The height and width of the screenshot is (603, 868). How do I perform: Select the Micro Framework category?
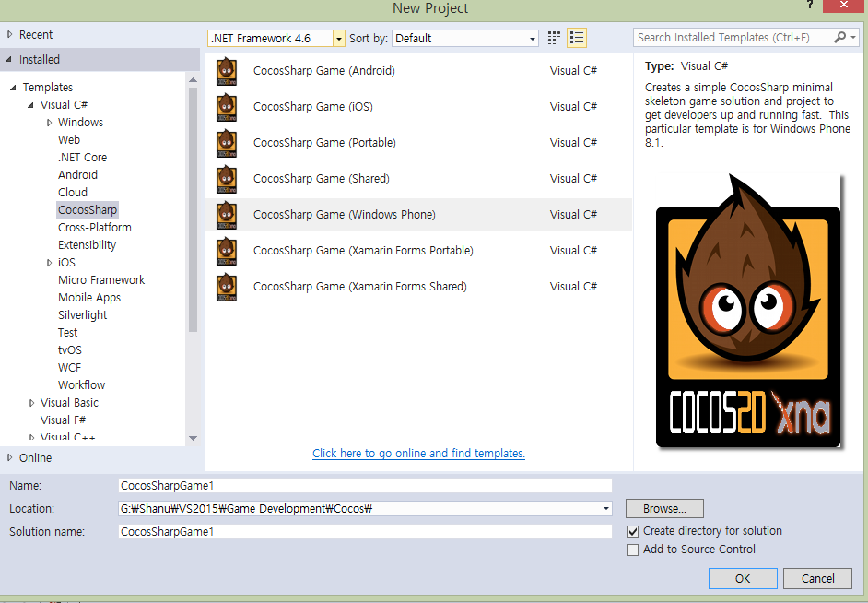(x=101, y=280)
